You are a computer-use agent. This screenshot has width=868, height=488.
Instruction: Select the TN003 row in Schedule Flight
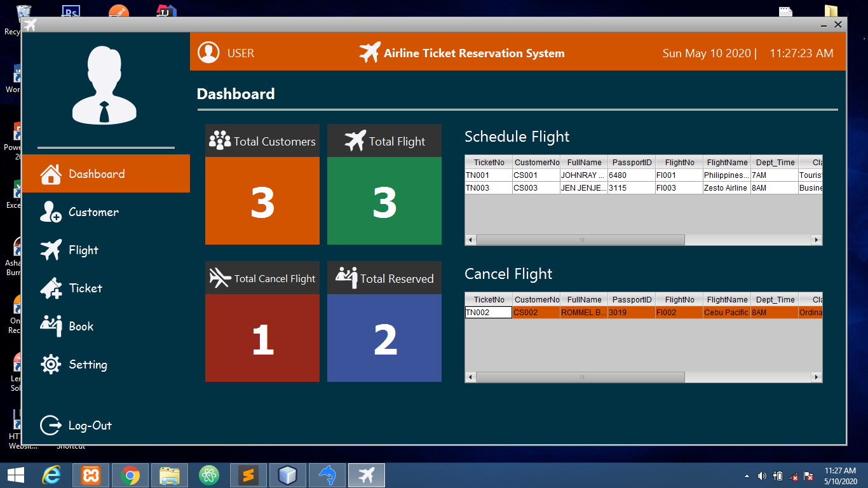(488, 188)
